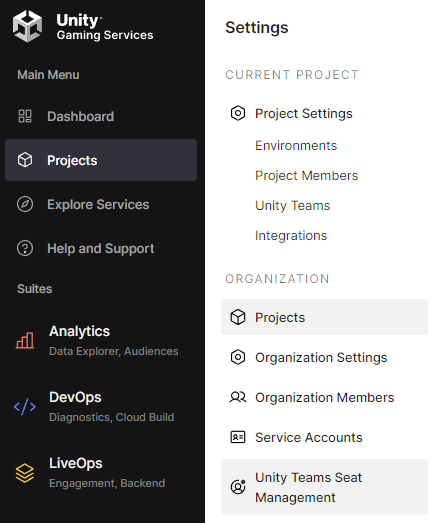Select Projects under Organization section
The image size is (439, 523).
pyautogui.click(x=324, y=317)
